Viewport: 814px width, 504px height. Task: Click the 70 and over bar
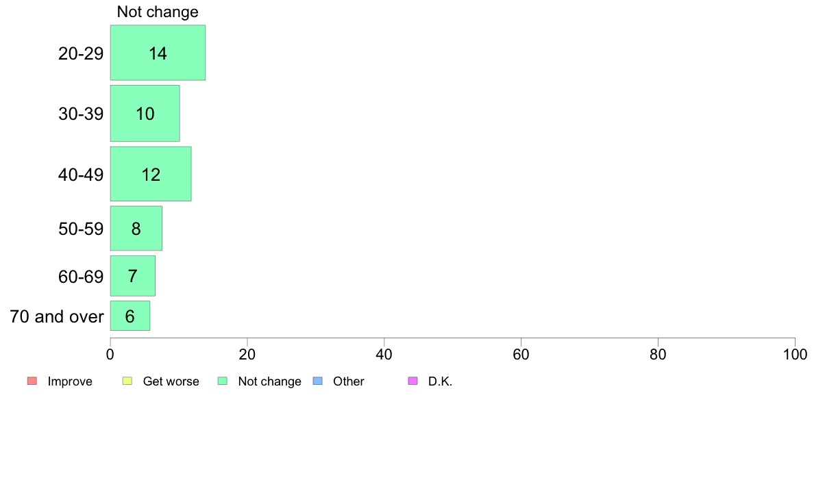[x=129, y=316]
